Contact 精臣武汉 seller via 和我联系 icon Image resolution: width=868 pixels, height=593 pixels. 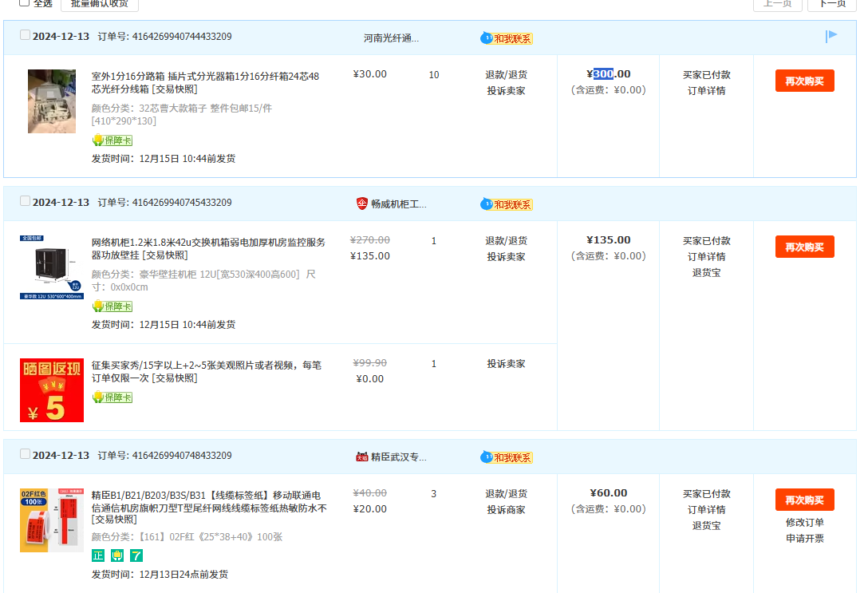click(x=507, y=457)
